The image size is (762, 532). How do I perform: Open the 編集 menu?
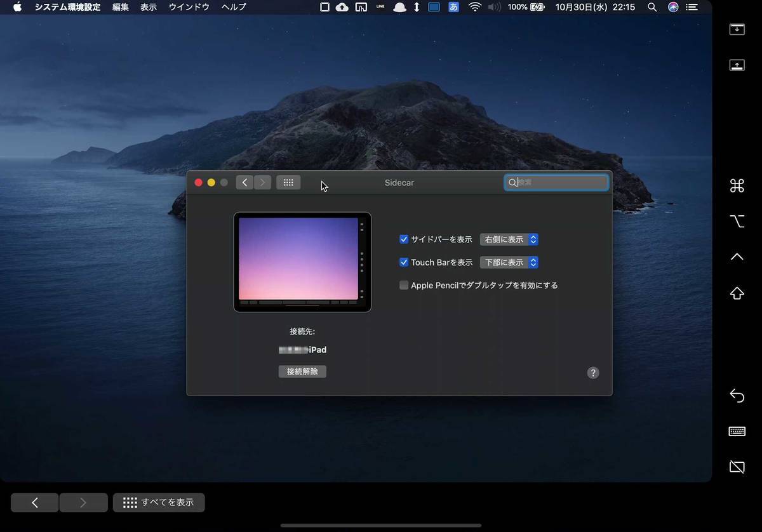coord(121,7)
